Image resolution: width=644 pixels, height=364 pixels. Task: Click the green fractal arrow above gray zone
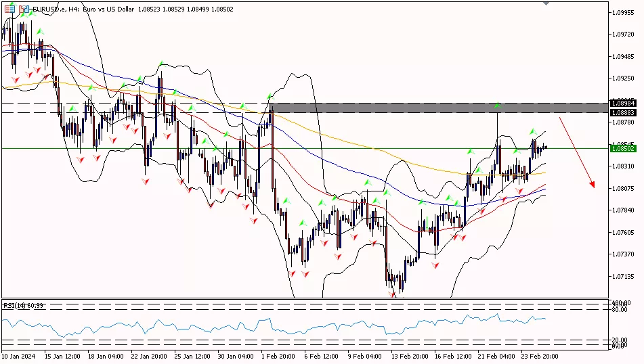click(x=497, y=105)
